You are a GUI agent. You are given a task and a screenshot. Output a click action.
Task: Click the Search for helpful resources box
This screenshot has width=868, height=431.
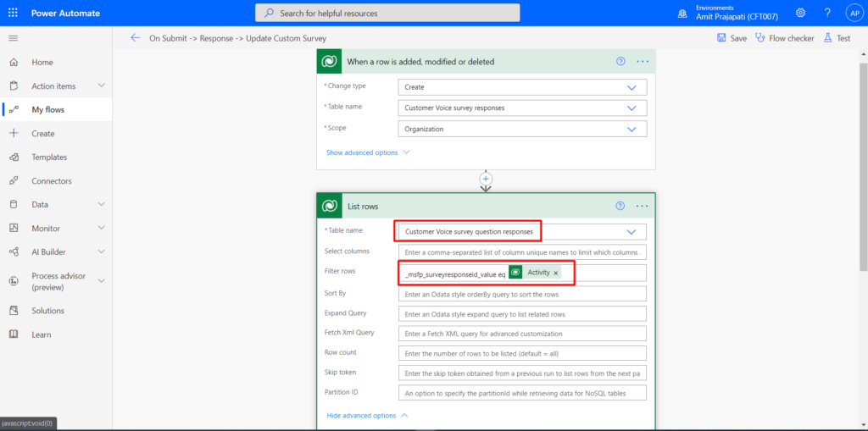(387, 13)
